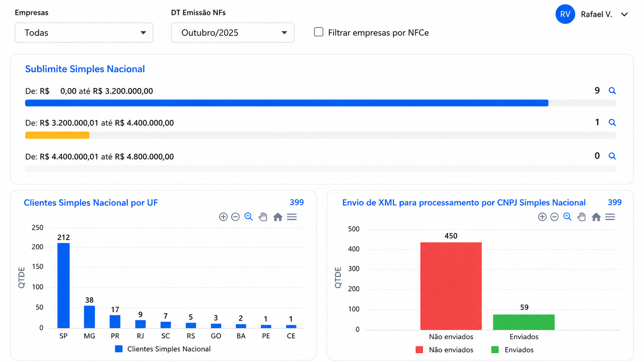The width and height of the screenshot is (644, 362).
Task: Select the selection zoom tool on XML chart
Action: pyautogui.click(x=567, y=217)
